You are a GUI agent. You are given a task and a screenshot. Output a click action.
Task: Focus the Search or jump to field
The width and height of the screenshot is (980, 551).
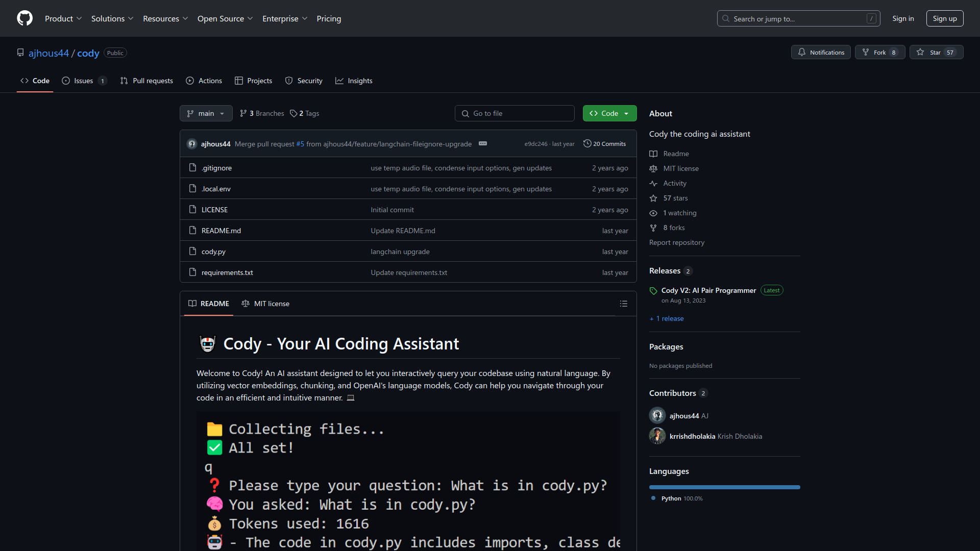pyautogui.click(x=798, y=18)
